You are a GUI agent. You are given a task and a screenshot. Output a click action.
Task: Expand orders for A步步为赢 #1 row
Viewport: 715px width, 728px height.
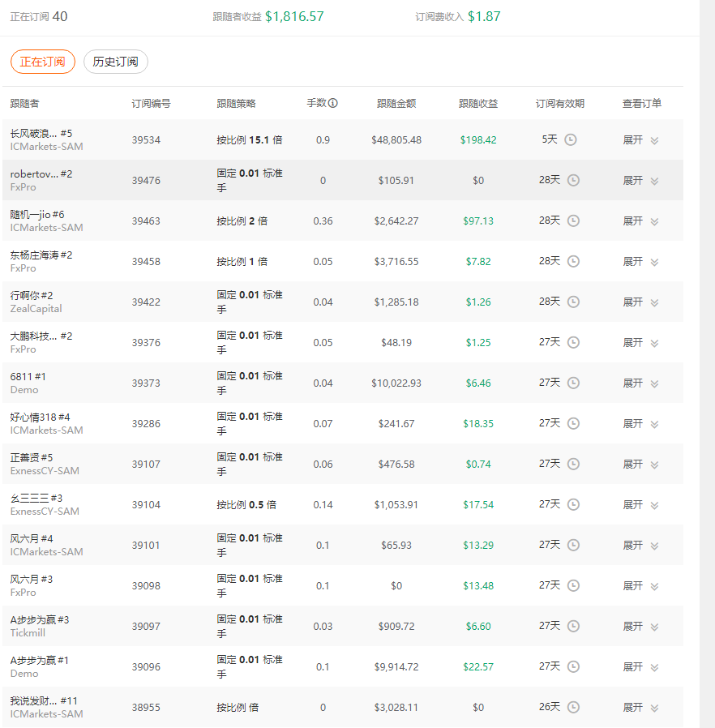pyautogui.click(x=640, y=667)
